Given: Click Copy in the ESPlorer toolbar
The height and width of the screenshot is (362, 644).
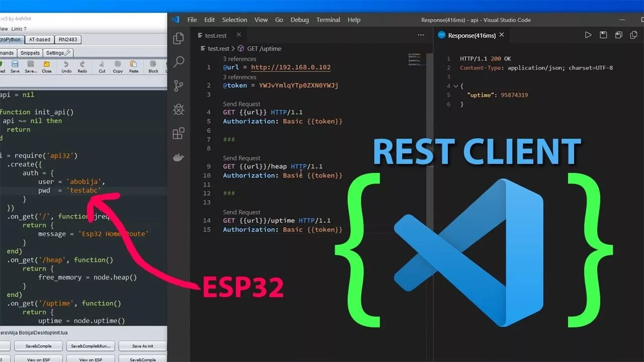Looking at the screenshot, I should click(x=118, y=66).
